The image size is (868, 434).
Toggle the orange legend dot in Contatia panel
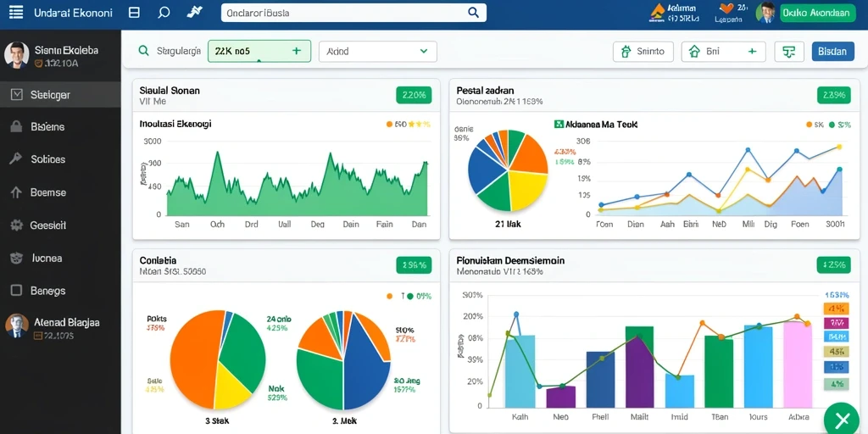click(389, 296)
